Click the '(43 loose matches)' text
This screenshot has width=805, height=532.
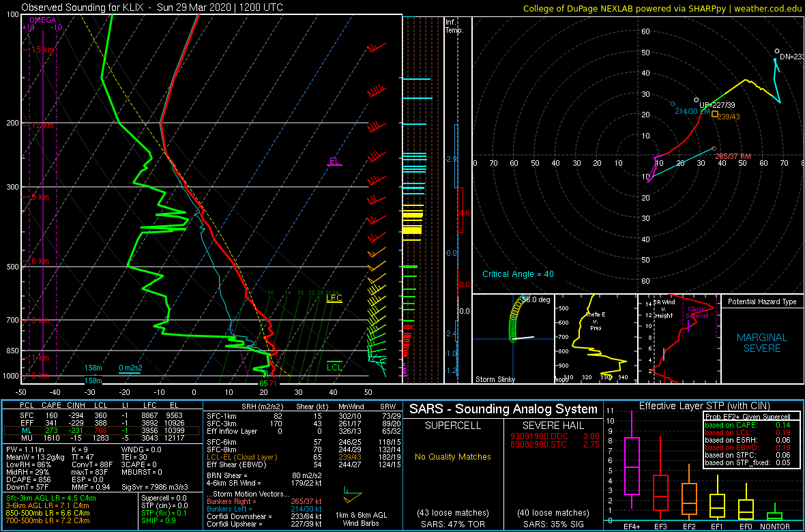452,512
